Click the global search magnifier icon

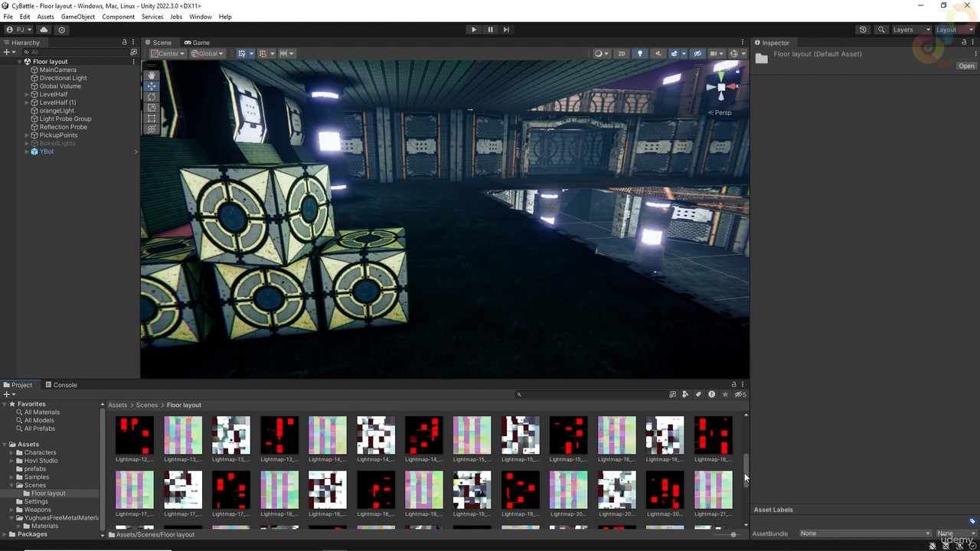[881, 30]
